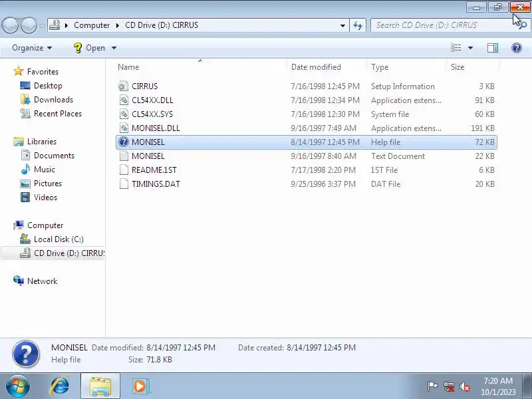
Task: Sort files by the Type column
Action: coord(379,67)
